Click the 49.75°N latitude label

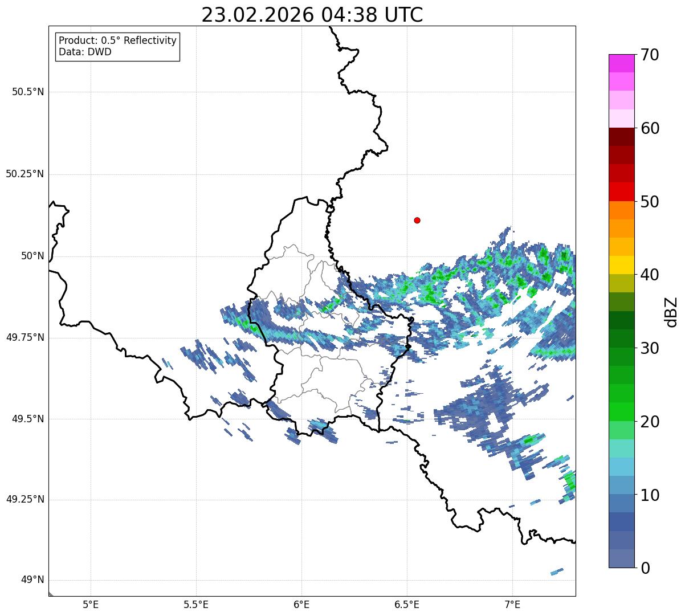coord(25,337)
